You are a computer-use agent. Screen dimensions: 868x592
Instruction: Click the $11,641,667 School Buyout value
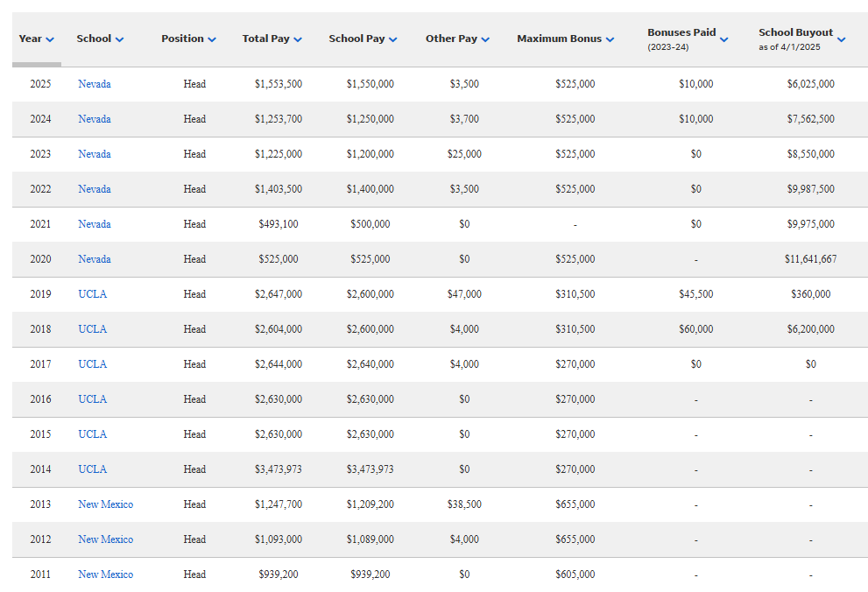810,259
